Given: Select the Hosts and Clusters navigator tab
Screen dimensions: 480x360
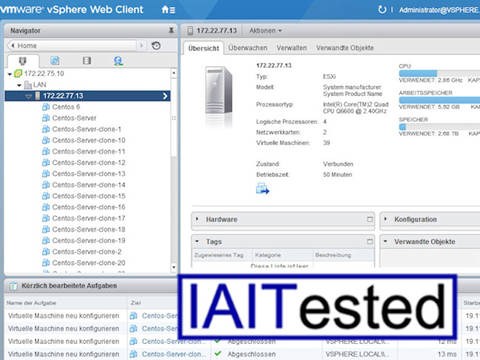Looking at the screenshot, I should coord(23,61).
